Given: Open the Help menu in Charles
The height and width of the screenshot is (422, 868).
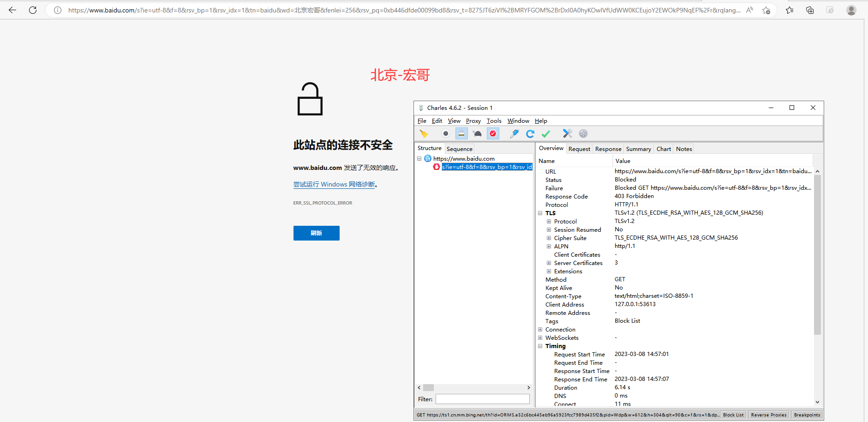Looking at the screenshot, I should 541,121.
